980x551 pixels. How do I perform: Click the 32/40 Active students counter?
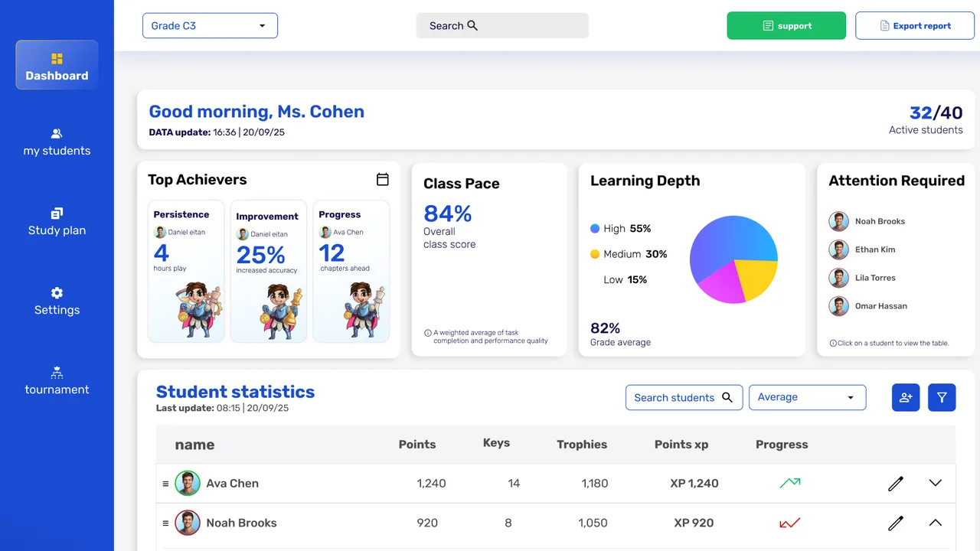click(x=926, y=120)
